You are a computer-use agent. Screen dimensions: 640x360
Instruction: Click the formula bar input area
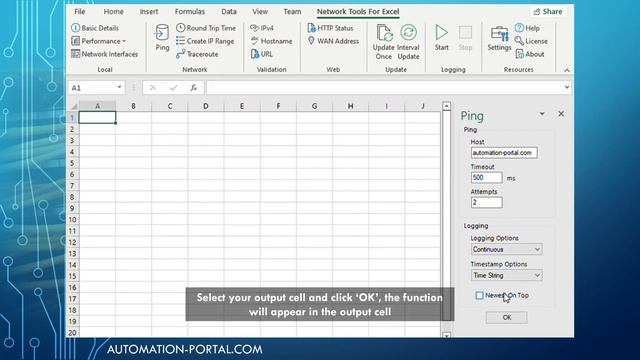pos(384,87)
